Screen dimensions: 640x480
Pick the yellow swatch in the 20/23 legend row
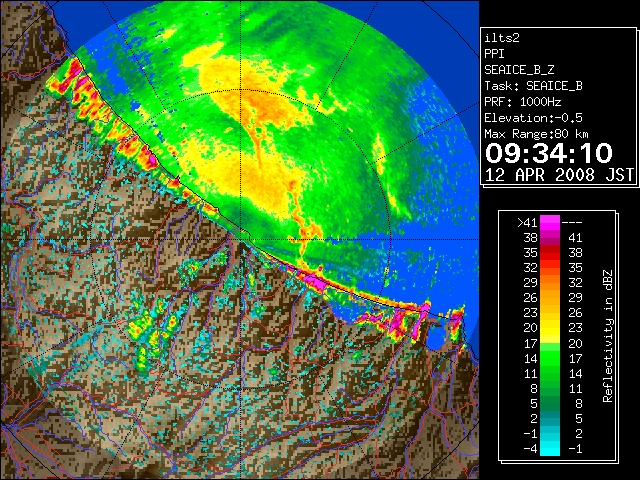[x=550, y=328]
